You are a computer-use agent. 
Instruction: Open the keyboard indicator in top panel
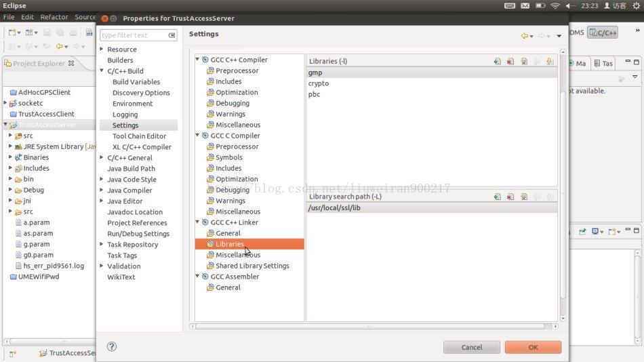point(510,5)
